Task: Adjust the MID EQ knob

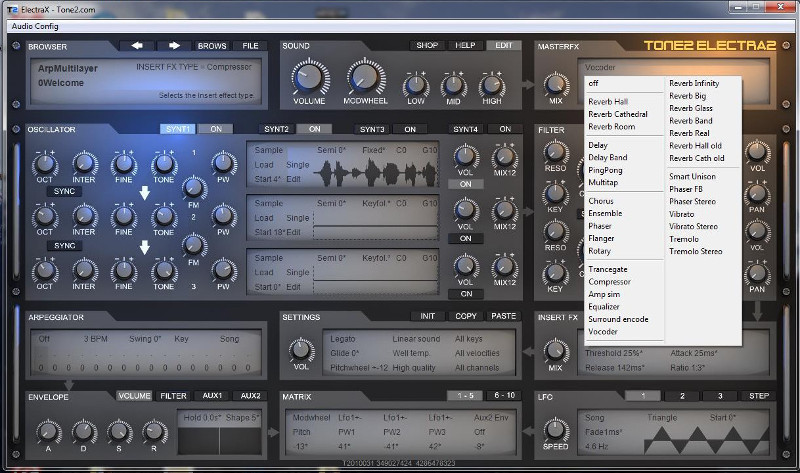Action: [x=453, y=85]
